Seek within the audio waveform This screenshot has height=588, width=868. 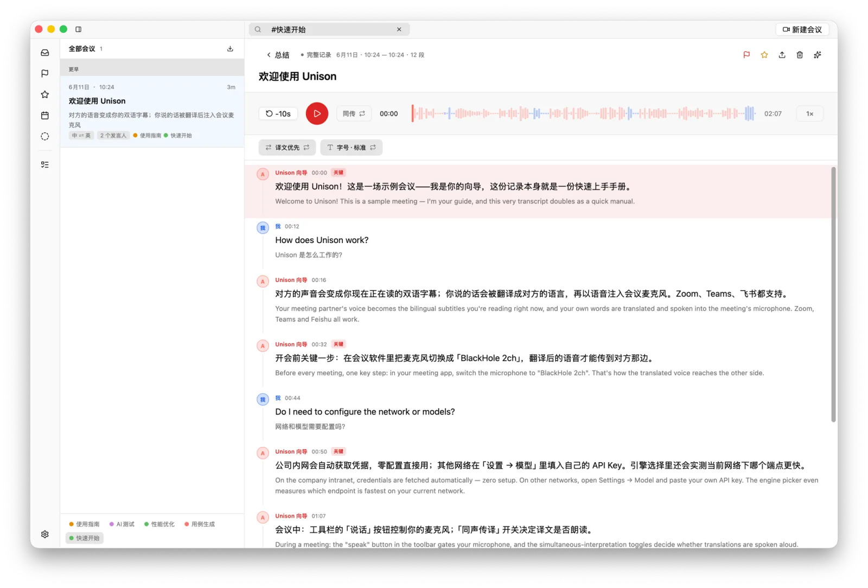583,113
